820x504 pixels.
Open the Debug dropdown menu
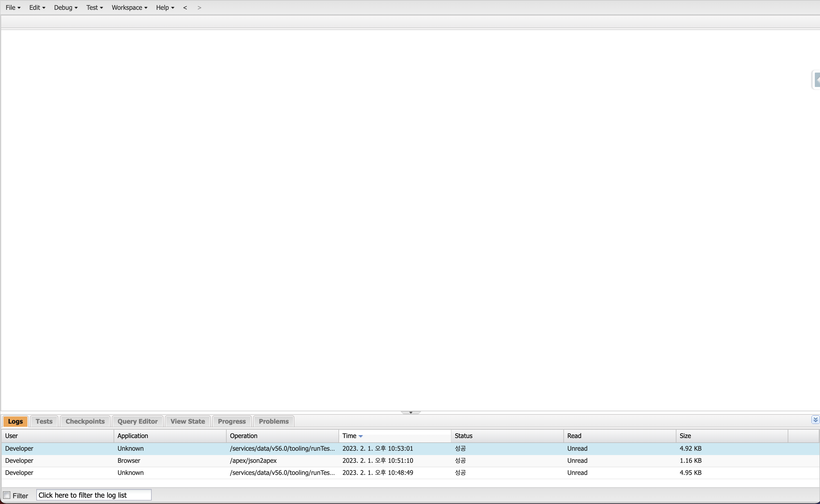click(65, 8)
